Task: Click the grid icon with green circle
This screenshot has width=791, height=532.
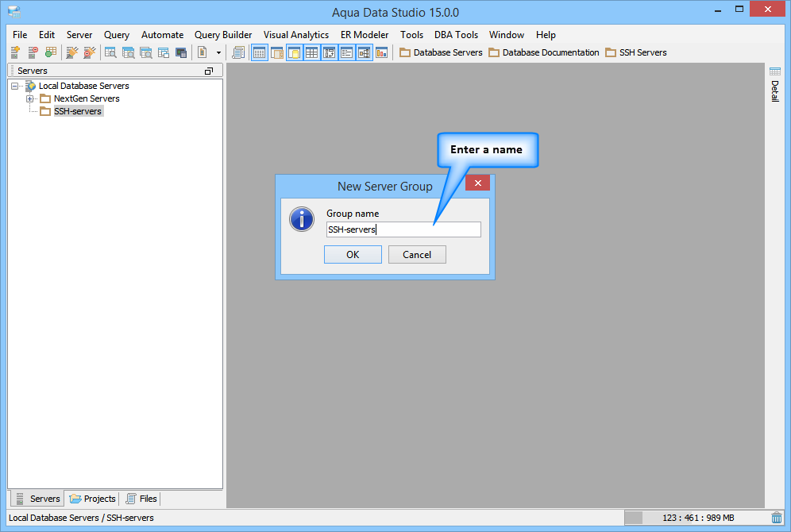Action: coord(51,52)
